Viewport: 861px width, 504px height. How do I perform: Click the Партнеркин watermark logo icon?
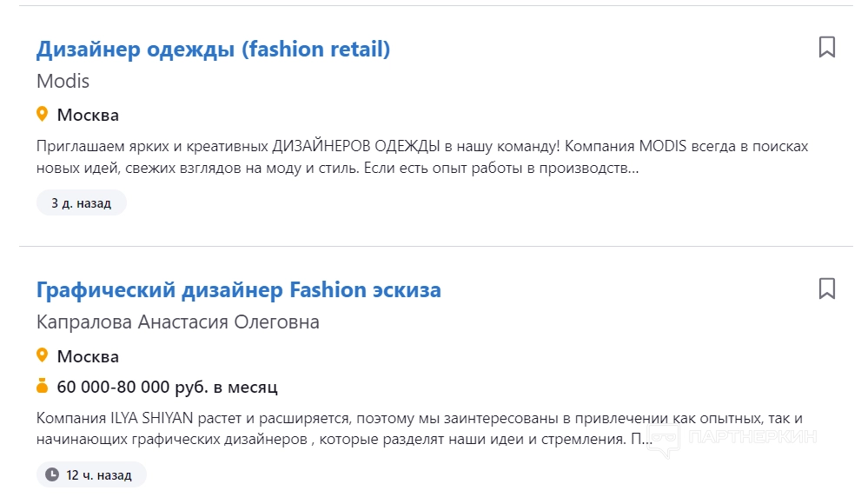coord(662,439)
